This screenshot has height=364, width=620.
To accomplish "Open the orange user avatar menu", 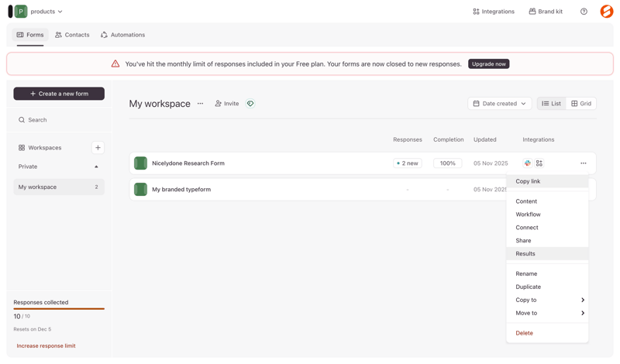I will pyautogui.click(x=607, y=12).
